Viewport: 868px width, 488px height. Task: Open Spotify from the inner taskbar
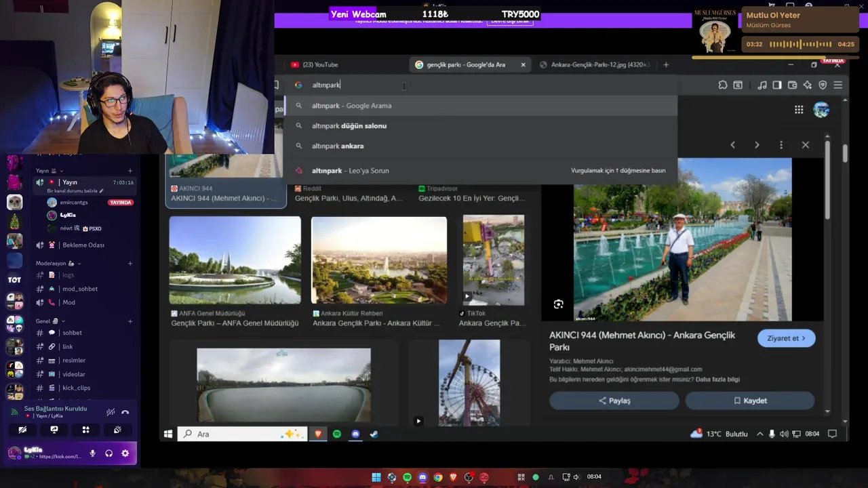[x=337, y=434]
